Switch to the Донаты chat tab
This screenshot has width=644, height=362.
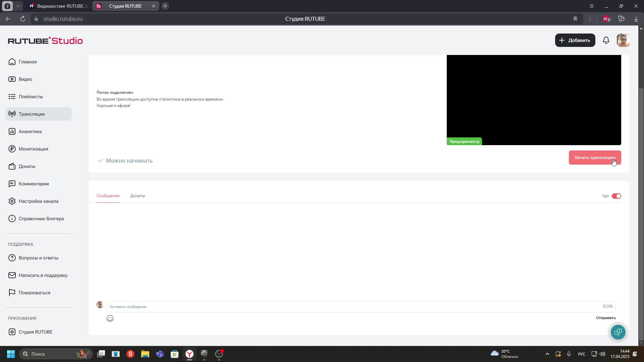[138, 196]
